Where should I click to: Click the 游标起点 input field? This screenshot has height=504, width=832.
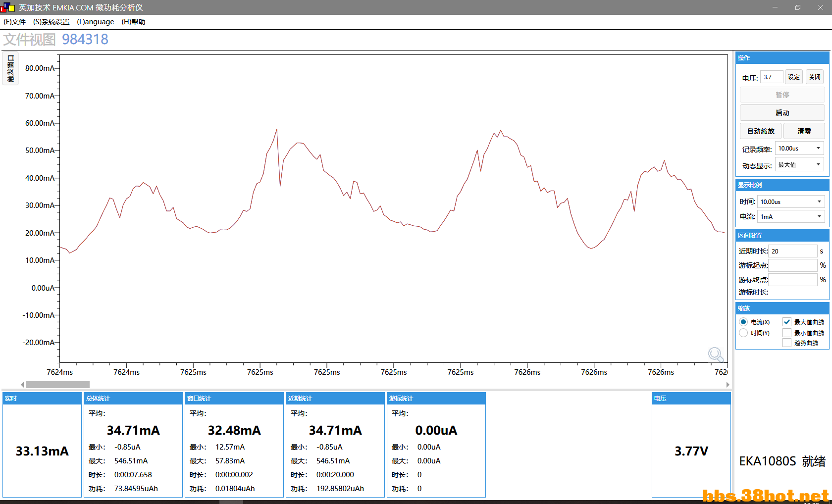pos(793,265)
